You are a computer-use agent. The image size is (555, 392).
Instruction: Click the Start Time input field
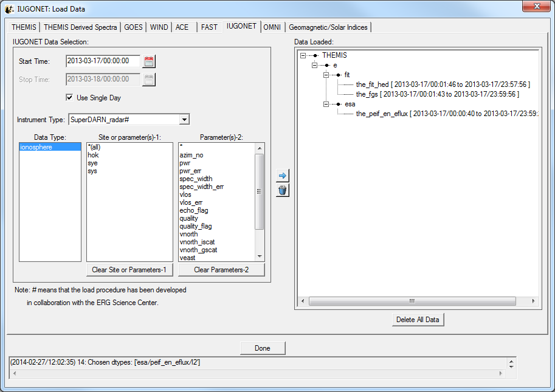pyautogui.click(x=103, y=61)
